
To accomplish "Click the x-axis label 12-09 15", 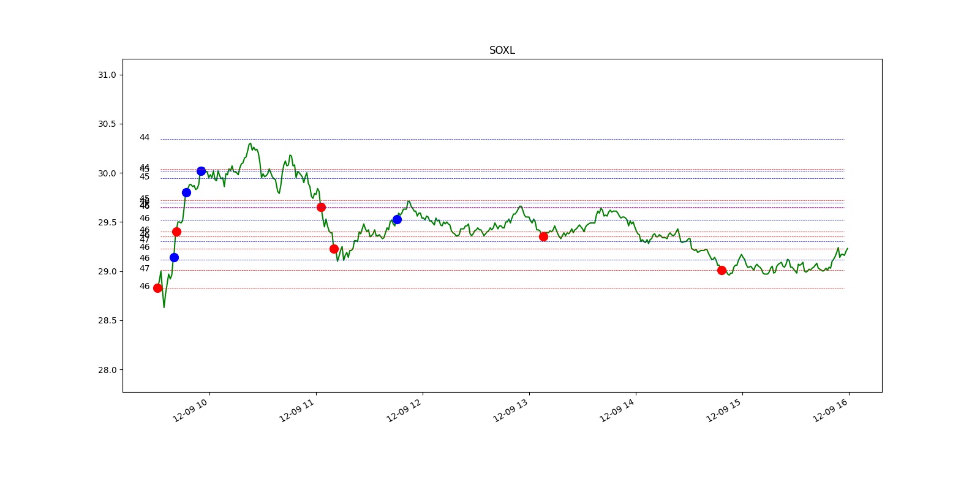I will [x=723, y=410].
